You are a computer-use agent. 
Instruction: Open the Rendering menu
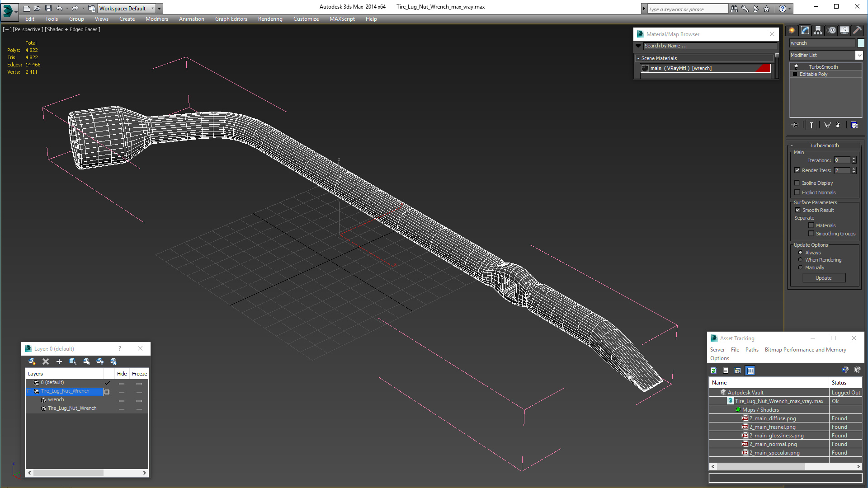point(271,19)
